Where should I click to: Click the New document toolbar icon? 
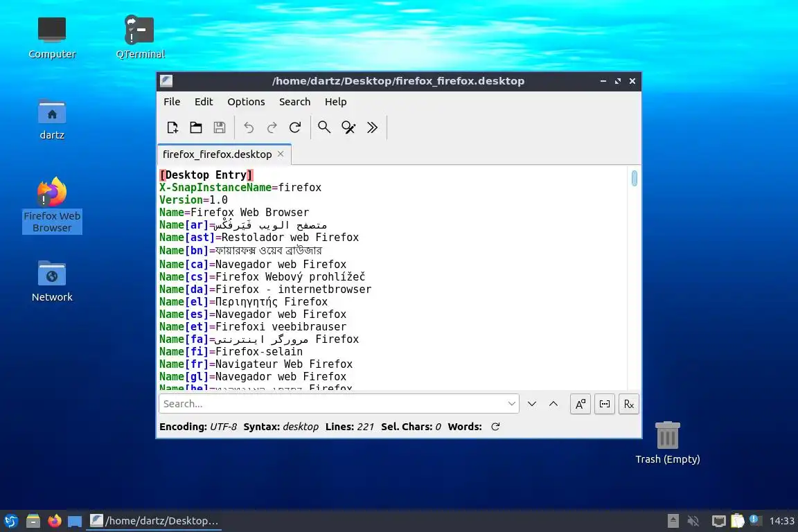(172, 127)
